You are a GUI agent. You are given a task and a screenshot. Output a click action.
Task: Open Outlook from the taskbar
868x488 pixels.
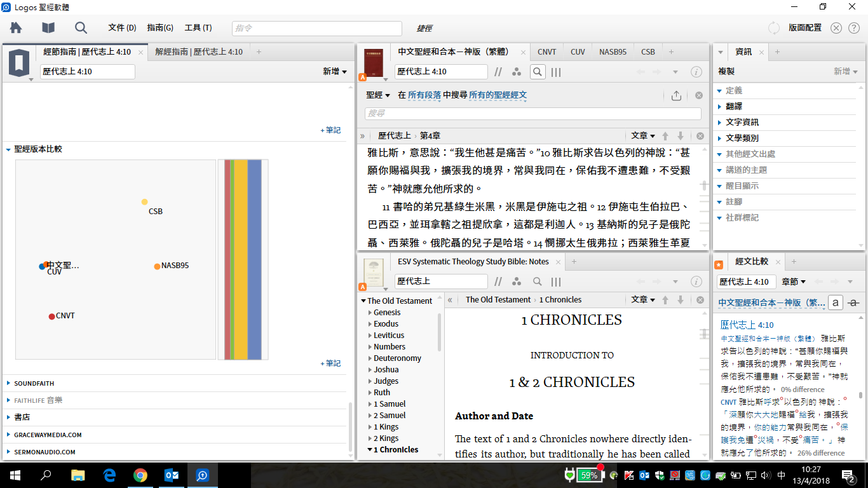pos(172,475)
